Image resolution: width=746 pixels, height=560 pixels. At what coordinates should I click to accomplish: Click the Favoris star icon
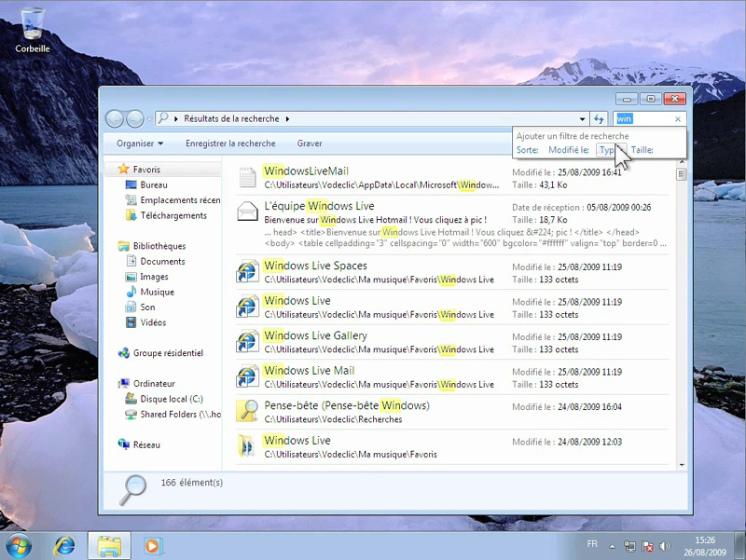(123, 169)
